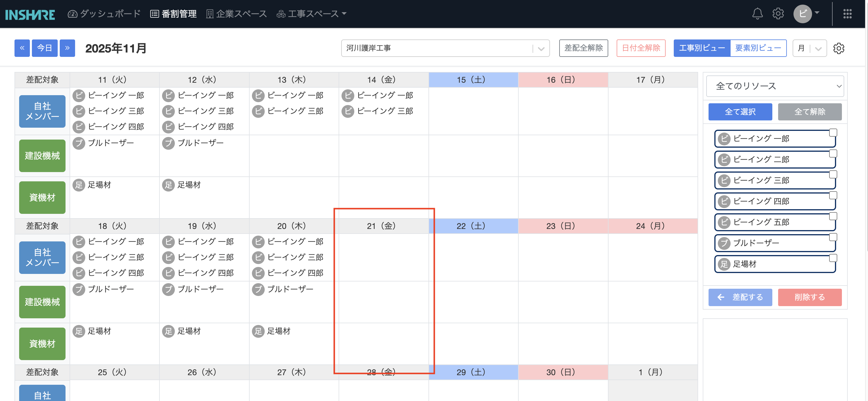Screen dimensions: 868x401
Task: Select 建設機械 row label for week of 18
Action: coord(42,302)
